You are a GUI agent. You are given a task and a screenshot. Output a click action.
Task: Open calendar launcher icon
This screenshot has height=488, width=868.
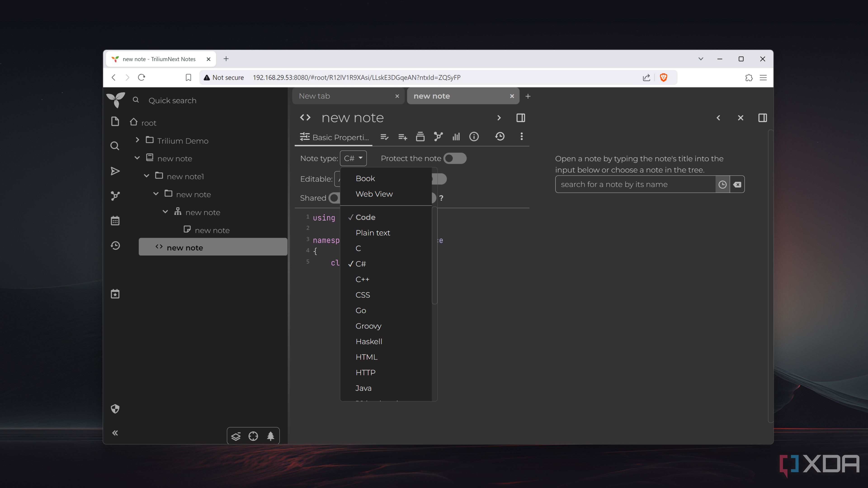point(115,221)
